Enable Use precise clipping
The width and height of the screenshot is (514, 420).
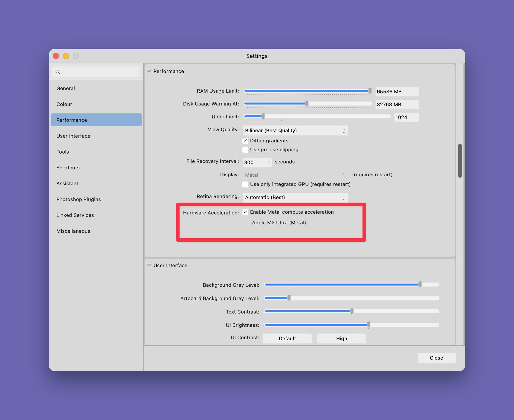[245, 150]
